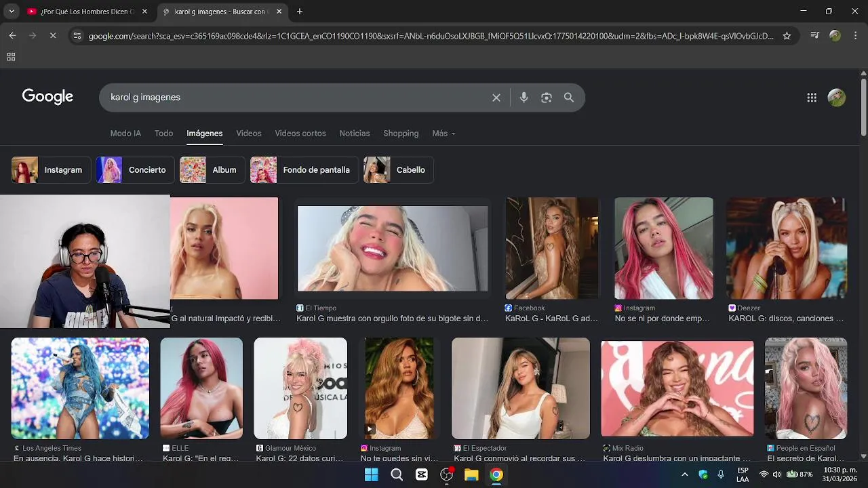Image resolution: width=868 pixels, height=488 pixels.
Task: Open a new browser tab
Action: pyautogui.click(x=300, y=12)
